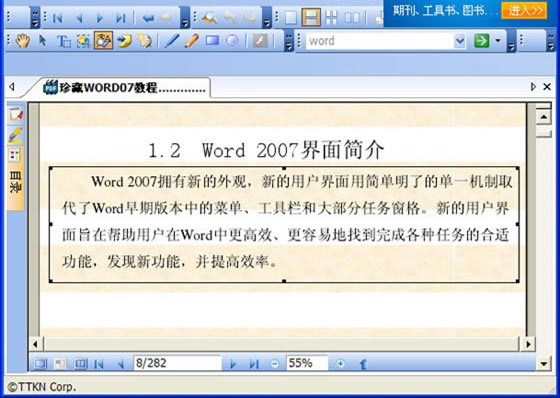Expand the arrow beside green Go button
The width and height of the screenshot is (560, 398).
(498, 41)
